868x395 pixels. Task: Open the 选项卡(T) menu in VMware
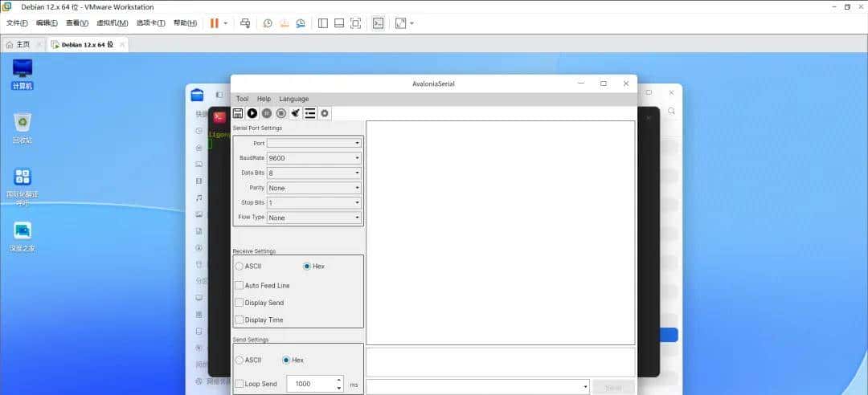(151, 23)
